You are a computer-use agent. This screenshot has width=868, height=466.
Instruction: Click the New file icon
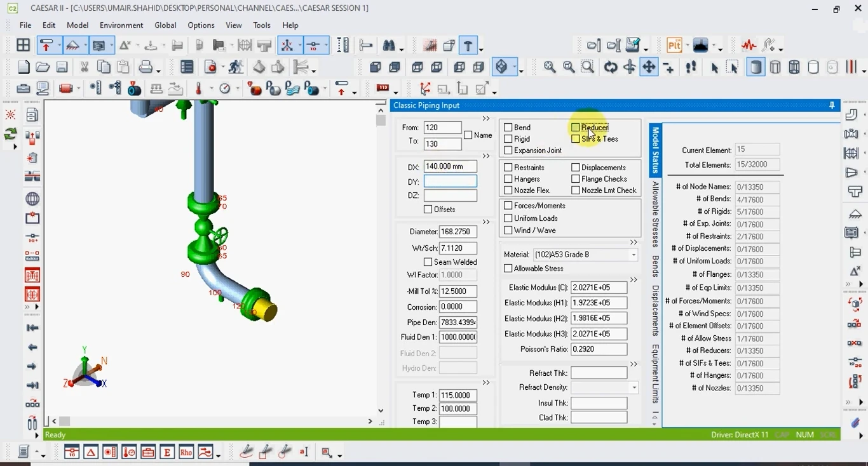[24, 67]
